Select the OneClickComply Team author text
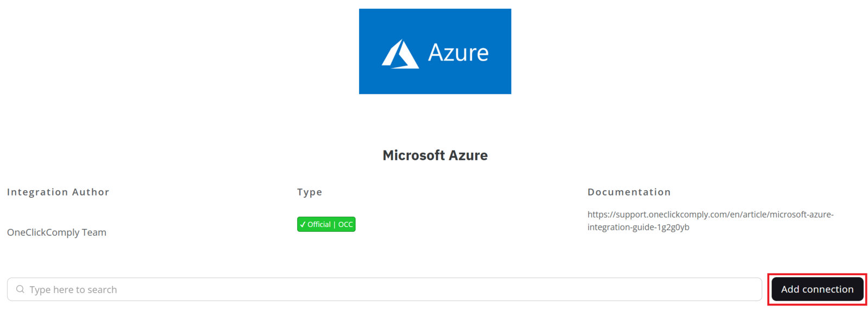Image resolution: width=868 pixels, height=312 pixels. tap(56, 232)
